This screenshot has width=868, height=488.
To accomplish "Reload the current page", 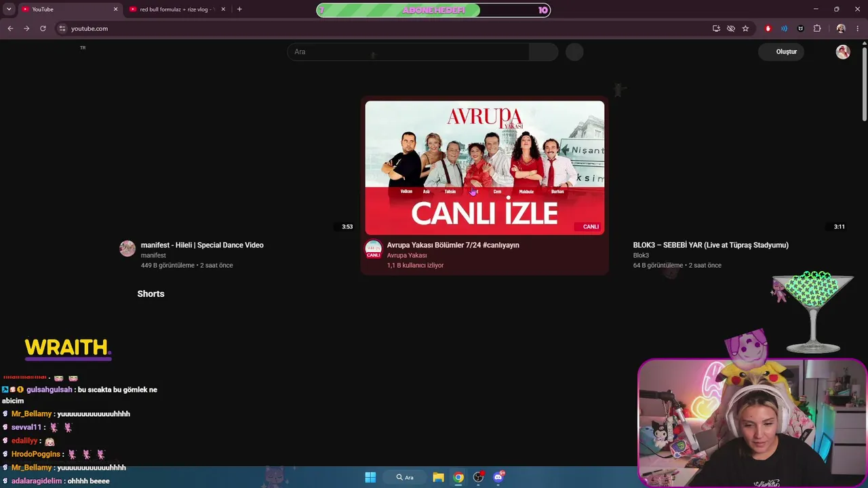I will coord(43,28).
